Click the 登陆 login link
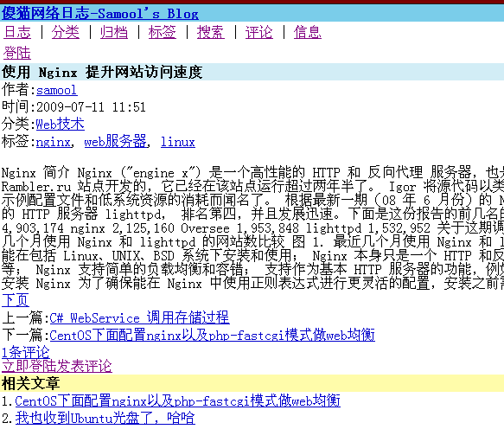Viewport: 504px width, 442px height. pyautogui.click(x=17, y=53)
